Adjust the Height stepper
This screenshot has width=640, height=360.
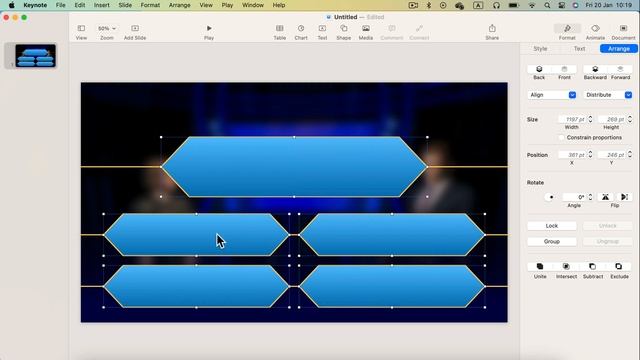(630, 119)
